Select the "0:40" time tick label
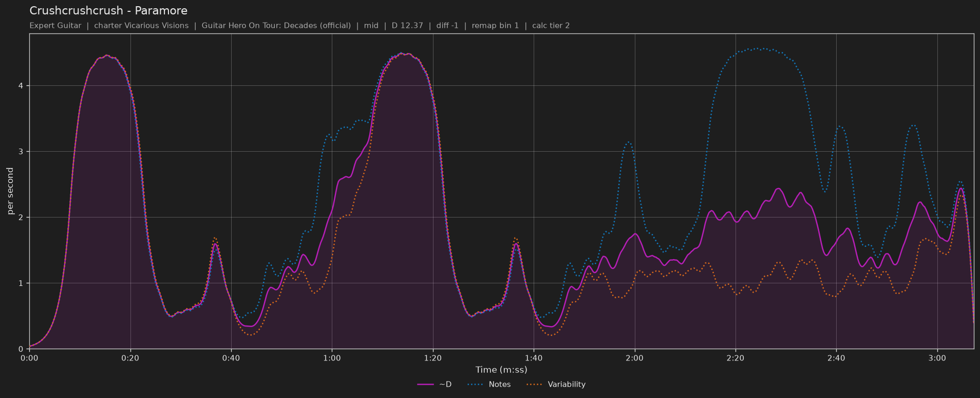 pos(231,358)
